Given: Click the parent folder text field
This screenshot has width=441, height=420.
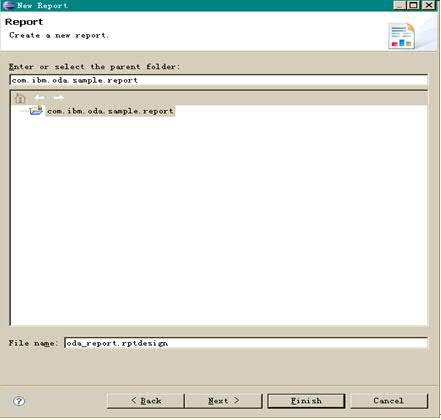Looking at the screenshot, I should [x=219, y=80].
